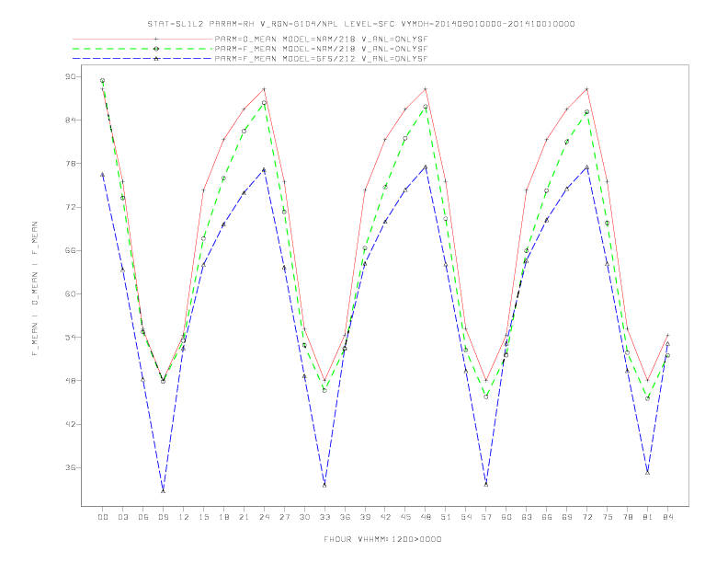The image size is (728, 563).
Task: Click x-axis tick label 06
Action: [x=143, y=517]
